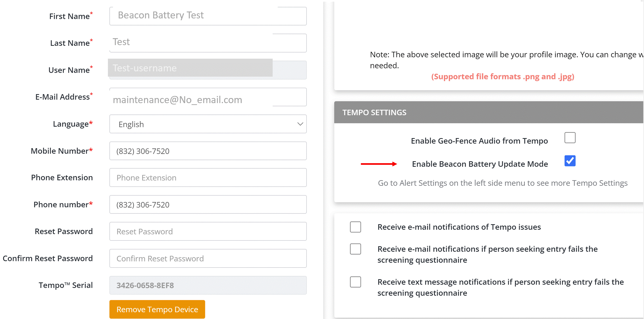Enable Geo-Fence Audio from Tempo
This screenshot has width=644, height=319.
point(570,137)
